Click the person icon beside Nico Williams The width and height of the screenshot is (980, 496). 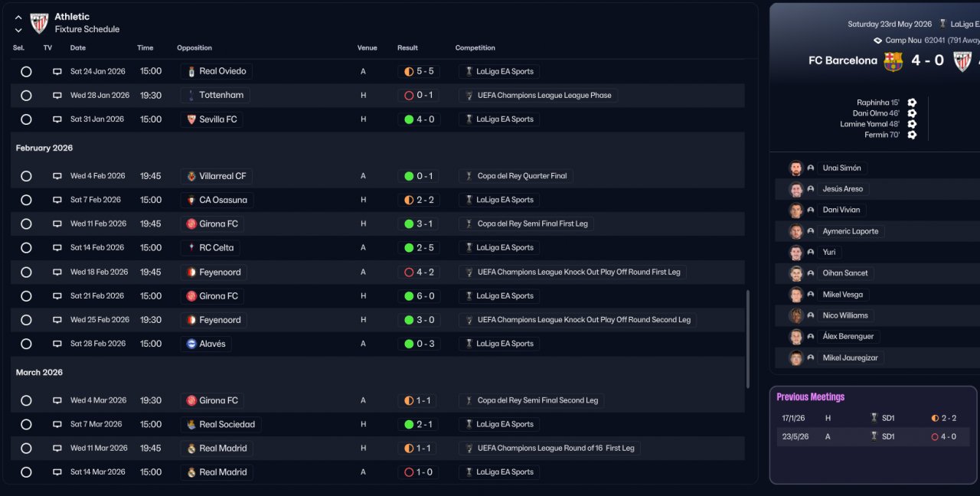coord(811,315)
